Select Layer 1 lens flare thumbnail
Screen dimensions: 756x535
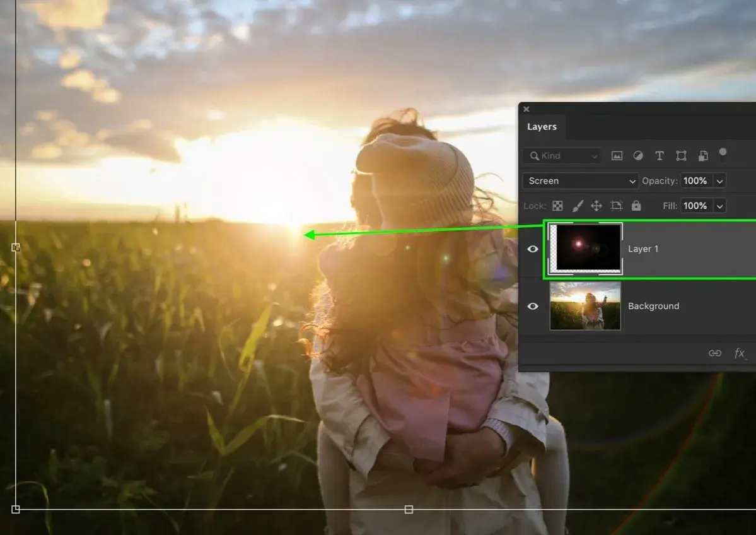click(585, 249)
